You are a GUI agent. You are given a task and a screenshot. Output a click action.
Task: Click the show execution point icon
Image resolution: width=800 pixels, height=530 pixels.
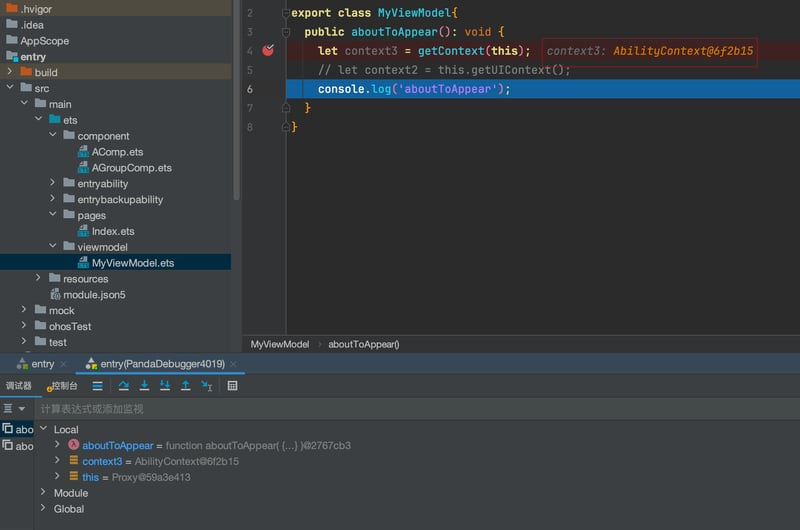97,386
